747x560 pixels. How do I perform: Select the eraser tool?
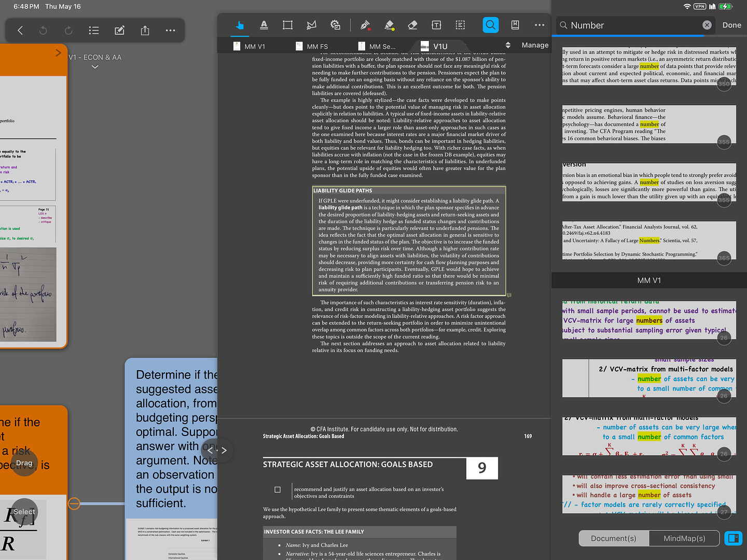[413, 25]
